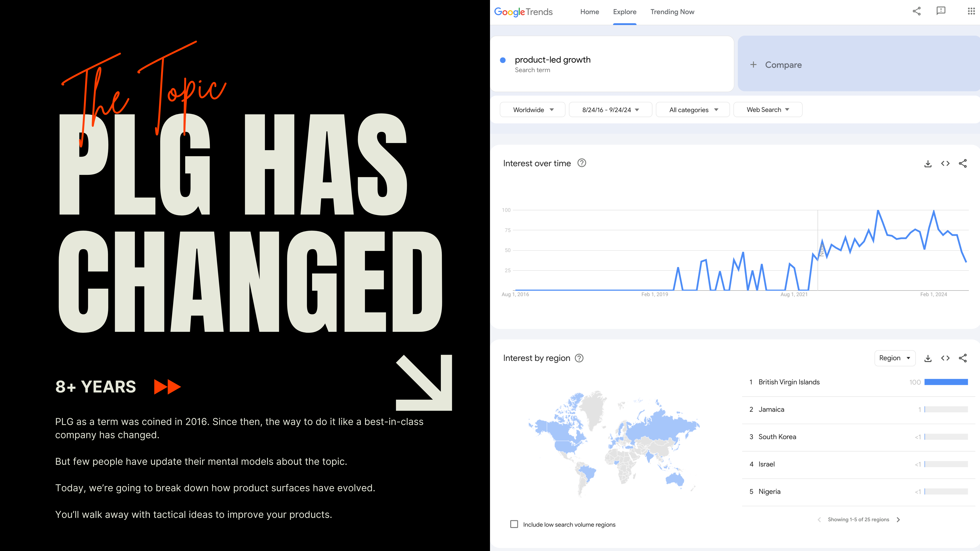Go to the Home tab
Image resolution: width=980 pixels, height=551 pixels.
589,12
